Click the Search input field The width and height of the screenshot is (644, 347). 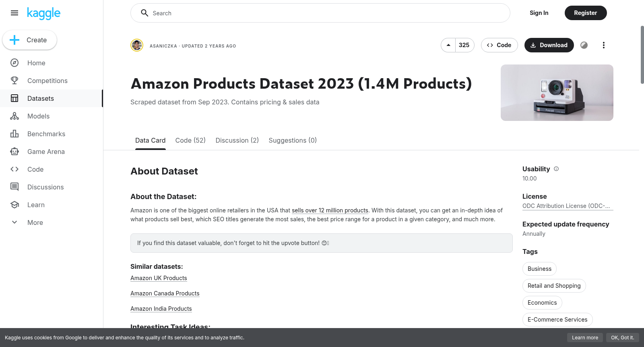click(320, 13)
